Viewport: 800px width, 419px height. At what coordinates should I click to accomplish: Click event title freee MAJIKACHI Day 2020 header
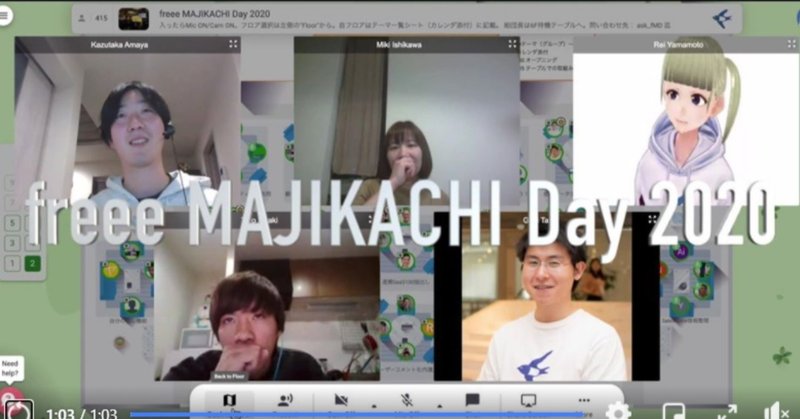pyautogui.click(x=214, y=14)
